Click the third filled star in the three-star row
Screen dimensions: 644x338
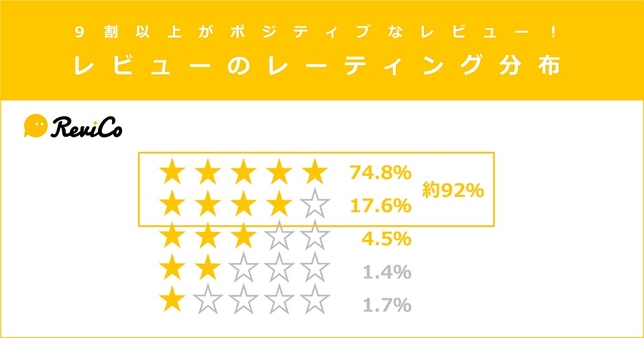(244, 237)
